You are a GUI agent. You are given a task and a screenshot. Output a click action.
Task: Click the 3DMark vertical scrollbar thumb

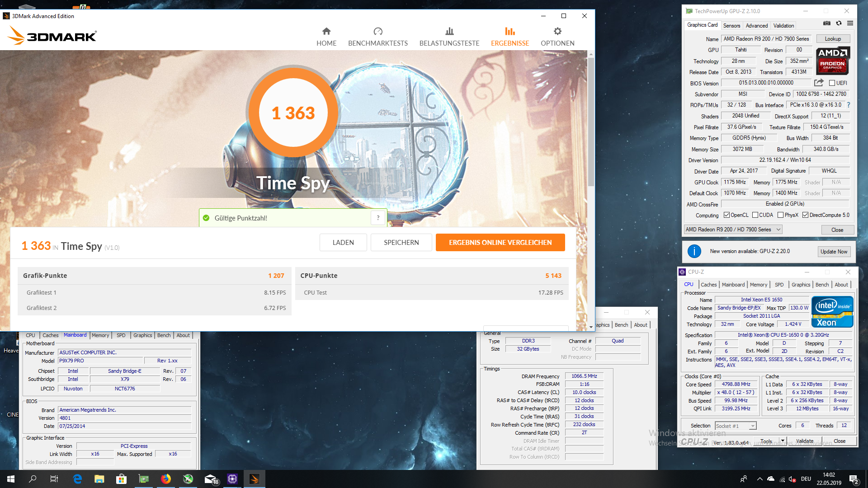coord(590,122)
